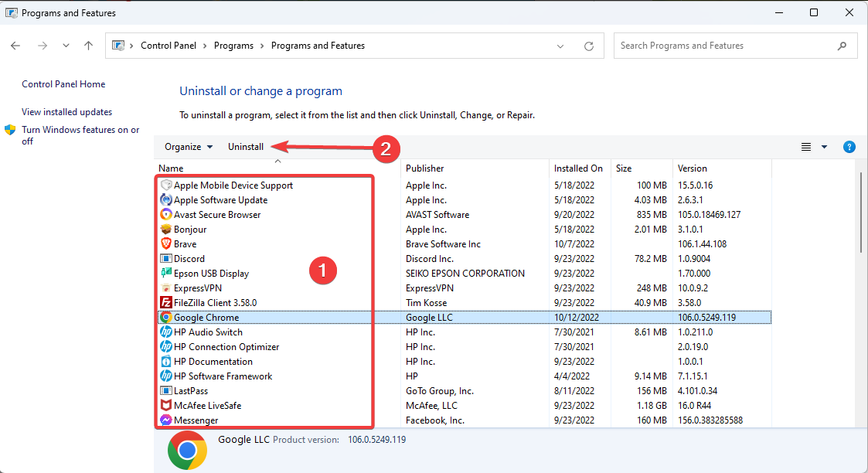Image resolution: width=868 pixels, height=473 pixels.
Task: Click the Epson USB Display icon
Action: coord(166,274)
